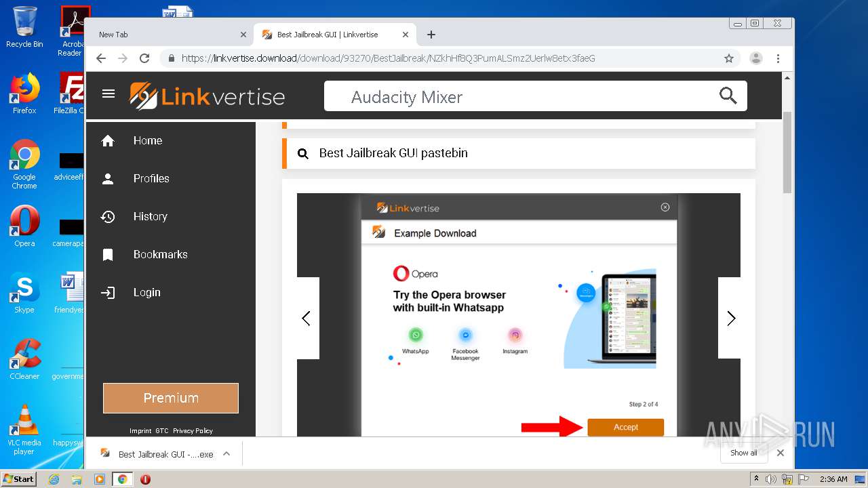This screenshot has width=868, height=488.
Task: Open Firefox desktop shortcut
Action: pos(24,94)
